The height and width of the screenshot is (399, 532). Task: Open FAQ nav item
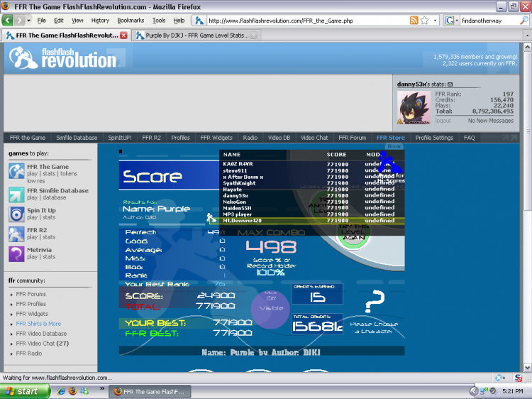(470, 138)
